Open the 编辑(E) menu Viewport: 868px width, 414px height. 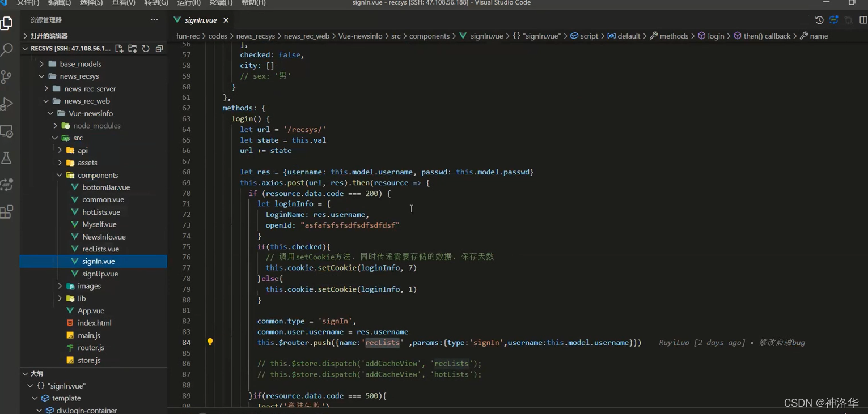60,3
